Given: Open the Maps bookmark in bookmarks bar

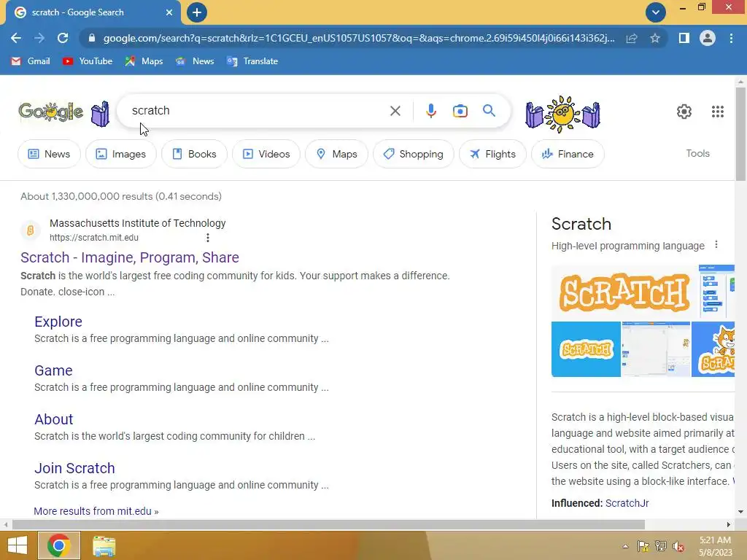Looking at the screenshot, I should click(144, 61).
